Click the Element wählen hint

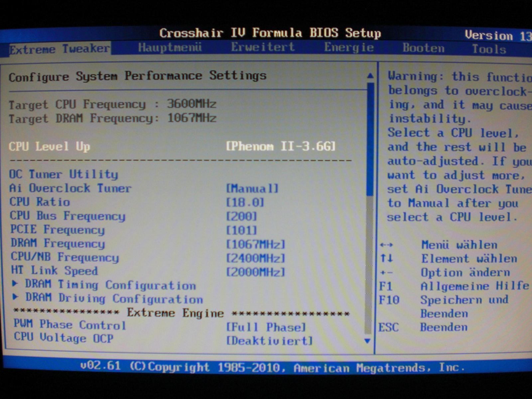pos(449,259)
